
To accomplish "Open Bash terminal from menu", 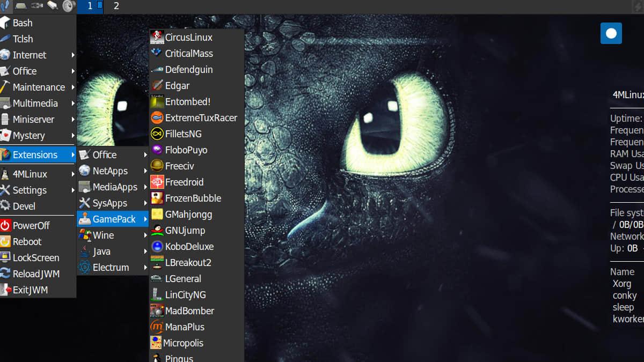I will click(x=23, y=23).
